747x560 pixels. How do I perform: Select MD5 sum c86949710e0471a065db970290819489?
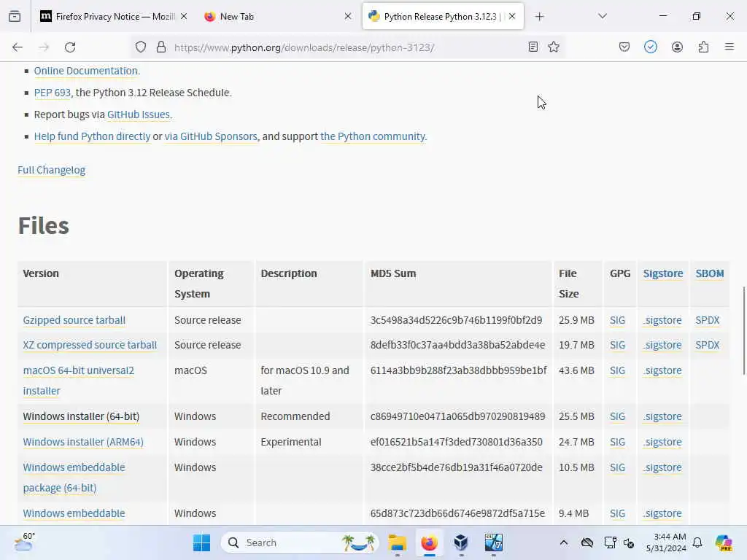(458, 416)
